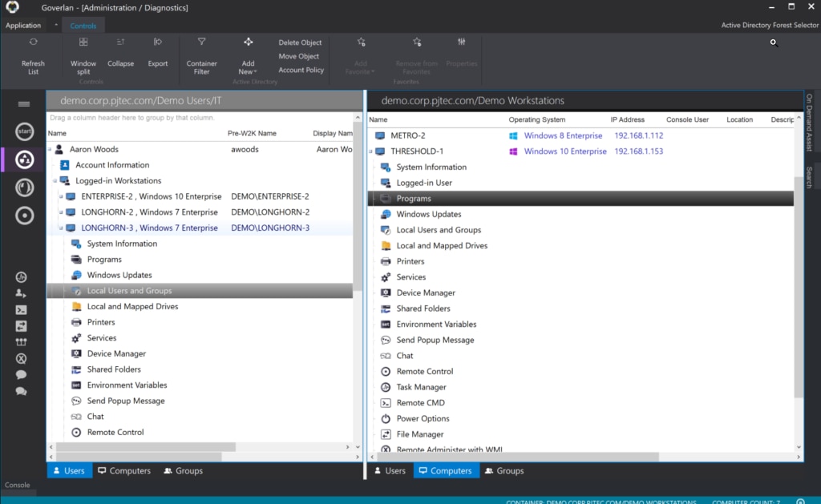Collapse the Logged-in Workstations node

click(55, 180)
